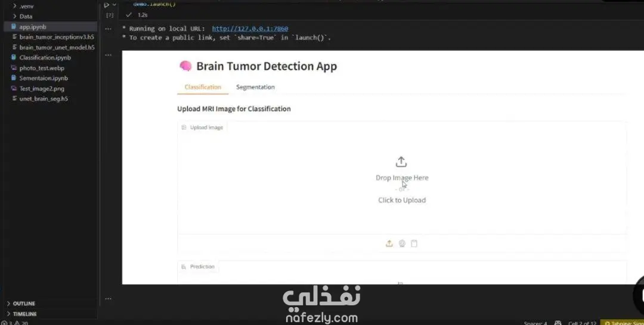Switch to the Segmentation tab

pyautogui.click(x=255, y=87)
